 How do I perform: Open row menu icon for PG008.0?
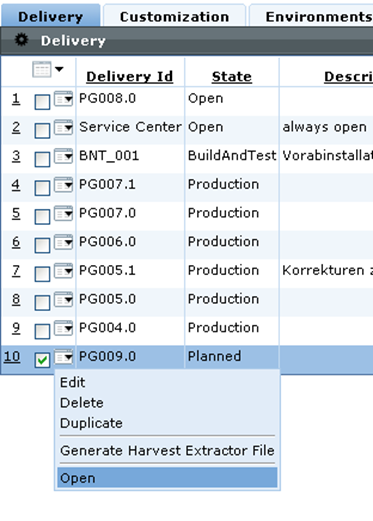63,99
